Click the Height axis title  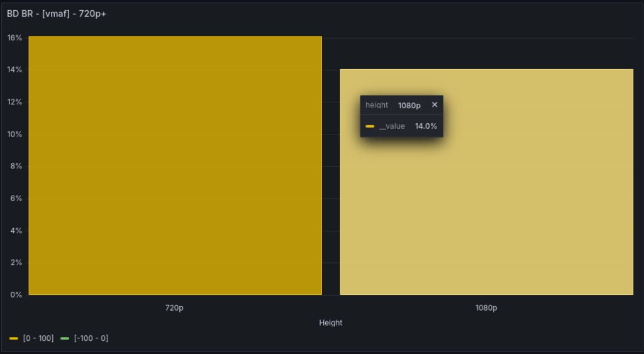[x=330, y=323]
